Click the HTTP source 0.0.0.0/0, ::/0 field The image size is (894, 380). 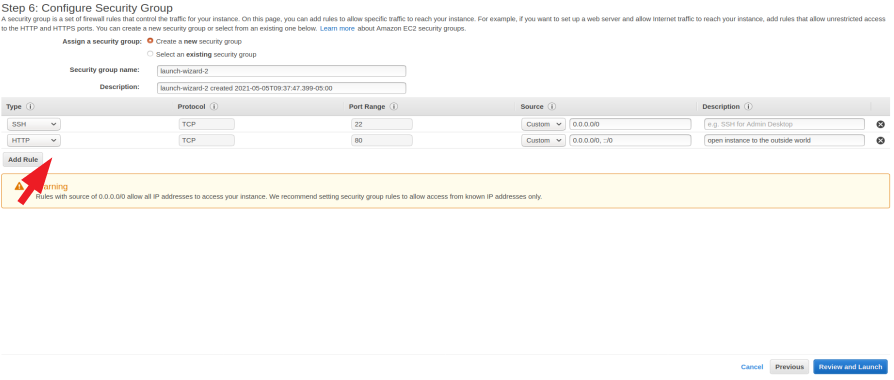[x=630, y=140]
